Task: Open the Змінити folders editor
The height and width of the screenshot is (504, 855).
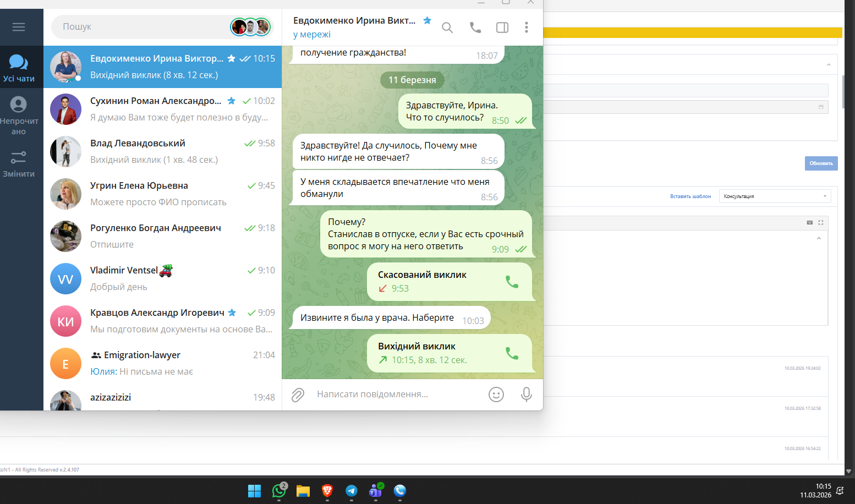Action: tap(19, 165)
